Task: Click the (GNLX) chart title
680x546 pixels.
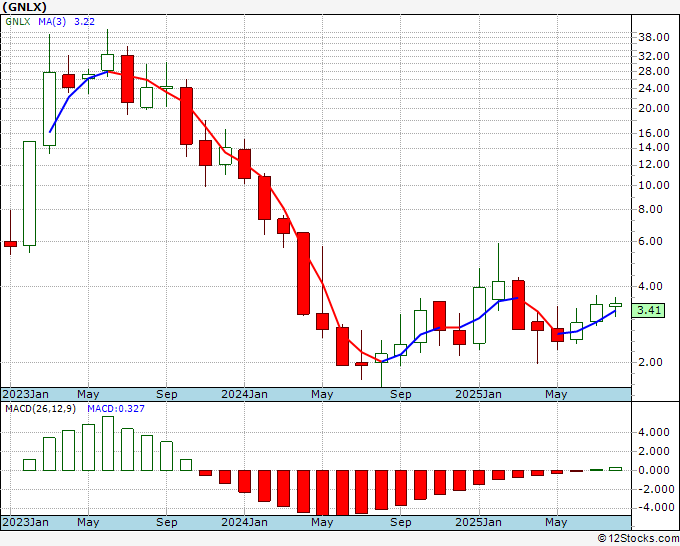Action: point(24,7)
